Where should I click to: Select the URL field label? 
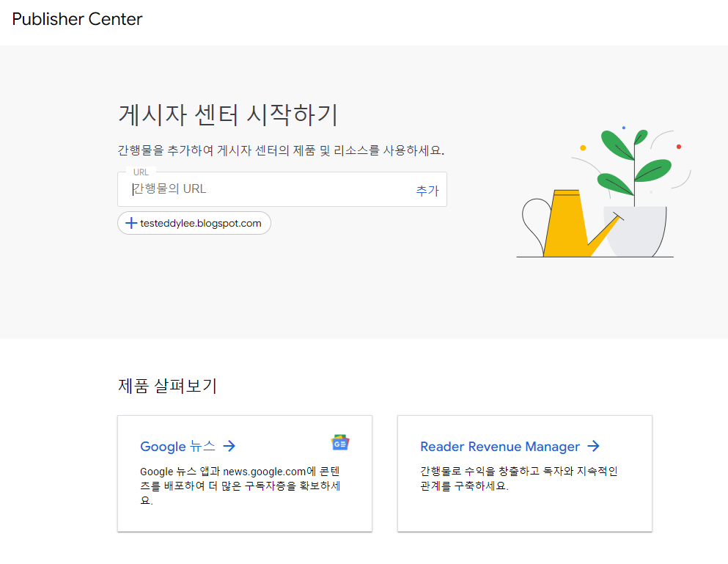tap(141, 172)
